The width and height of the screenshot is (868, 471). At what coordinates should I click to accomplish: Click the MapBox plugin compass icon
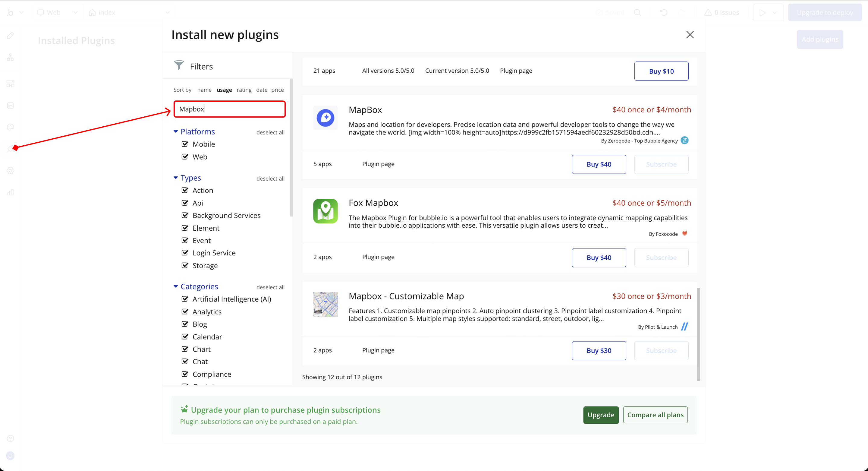coord(325,118)
